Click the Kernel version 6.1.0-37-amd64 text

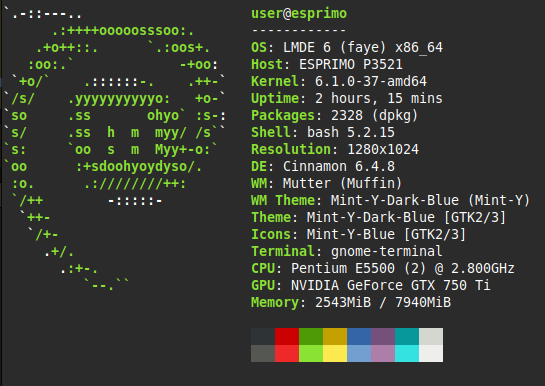pyautogui.click(x=371, y=81)
